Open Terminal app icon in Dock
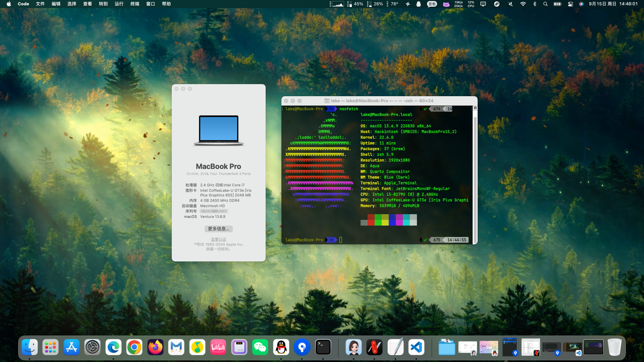Viewport: 644px width, 362px height. coord(323,348)
